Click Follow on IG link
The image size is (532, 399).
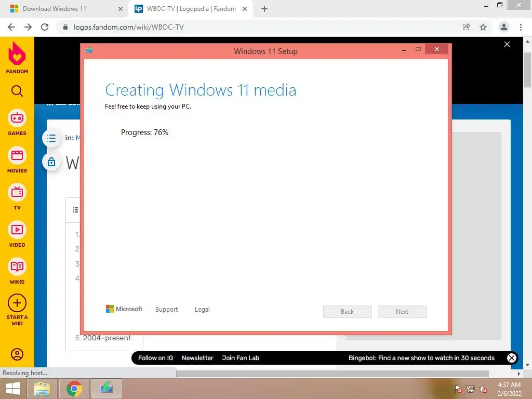point(156,358)
